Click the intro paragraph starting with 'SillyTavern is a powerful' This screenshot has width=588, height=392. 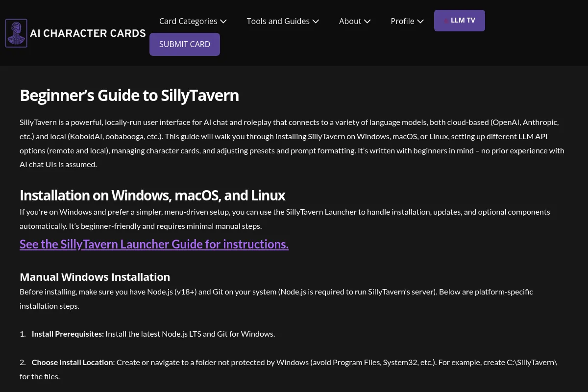[x=292, y=143]
